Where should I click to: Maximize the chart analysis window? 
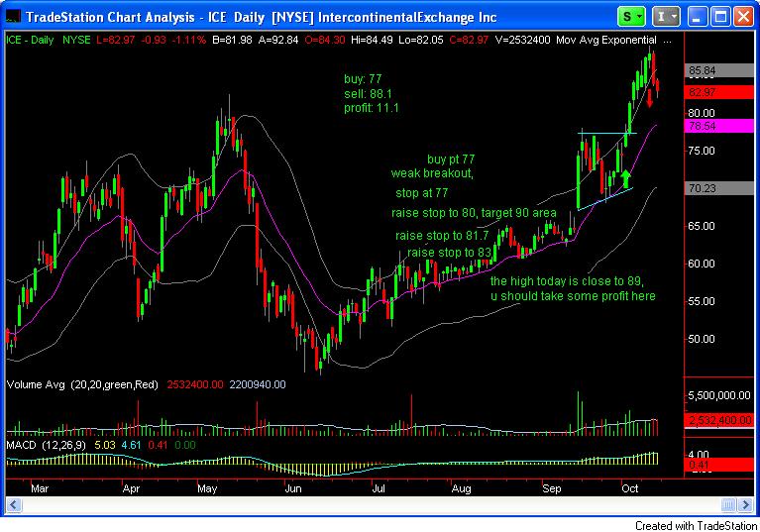point(720,17)
